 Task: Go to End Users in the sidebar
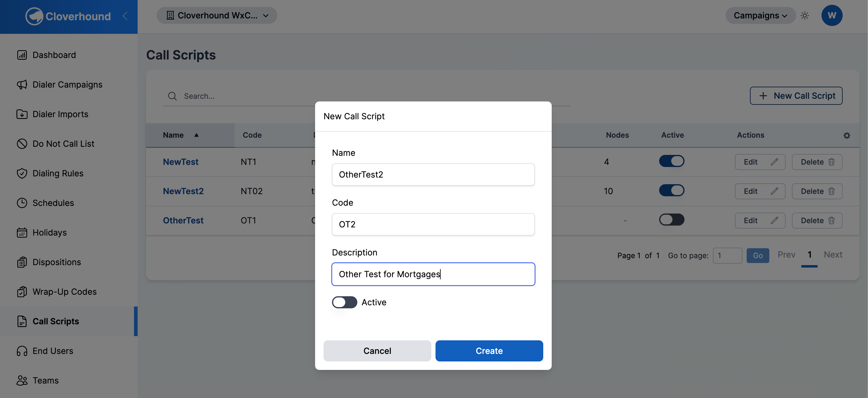coord(53,351)
